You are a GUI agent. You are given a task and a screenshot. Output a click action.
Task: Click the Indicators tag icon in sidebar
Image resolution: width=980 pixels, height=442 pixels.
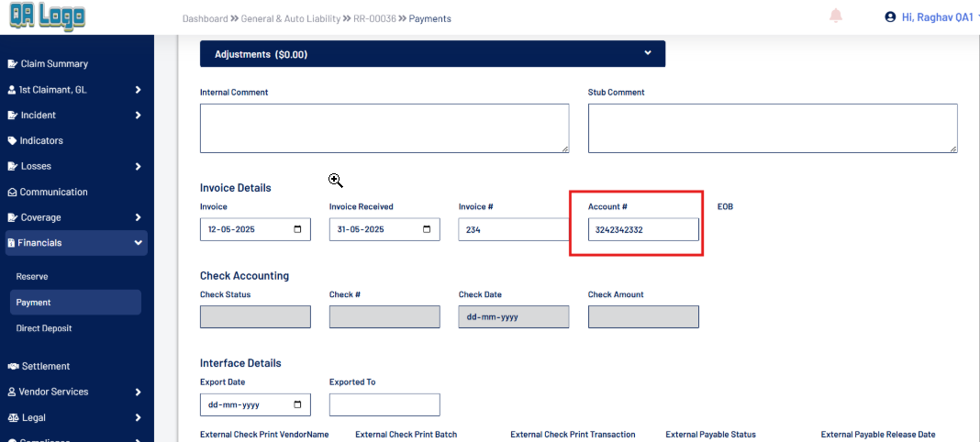click(12, 141)
